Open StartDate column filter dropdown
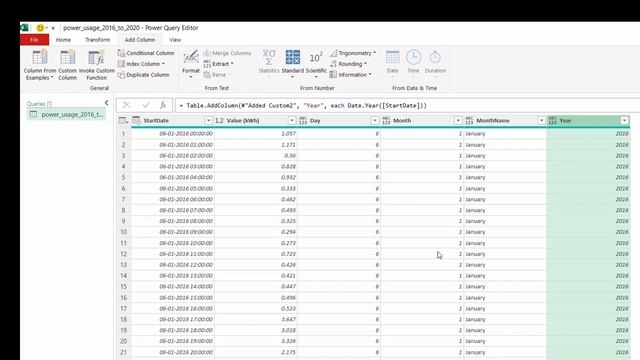640x360 pixels. point(208,120)
